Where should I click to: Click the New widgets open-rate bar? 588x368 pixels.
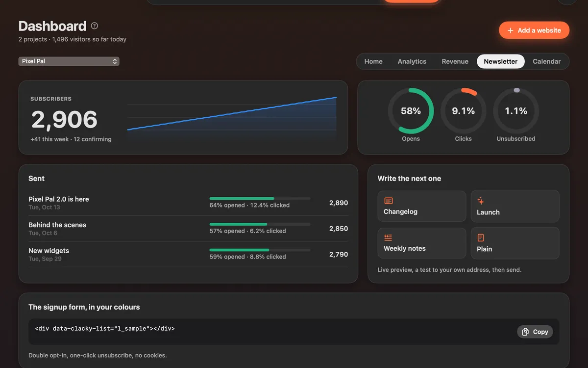260,250
